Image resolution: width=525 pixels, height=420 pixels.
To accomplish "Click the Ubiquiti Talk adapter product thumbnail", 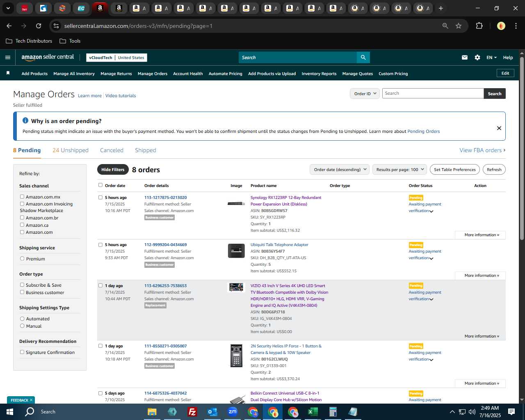I will coord(236,251).
